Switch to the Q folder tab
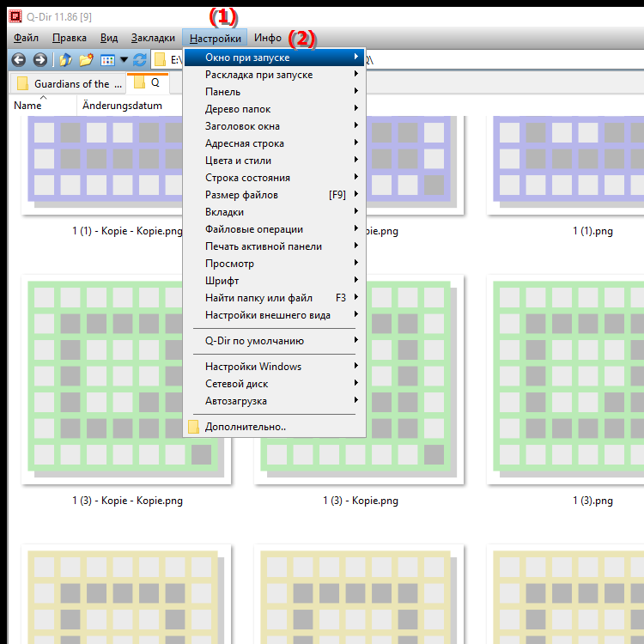 [148, 83]
